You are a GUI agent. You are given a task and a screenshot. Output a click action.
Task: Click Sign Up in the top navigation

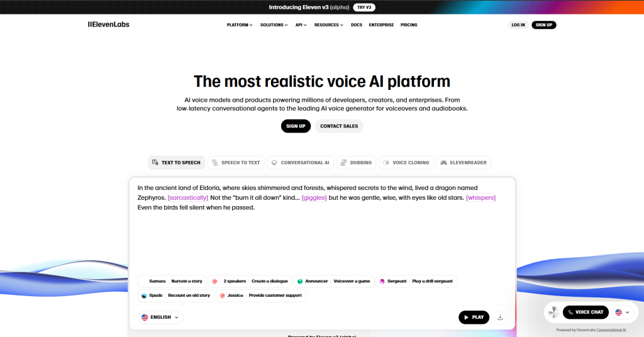544,25
